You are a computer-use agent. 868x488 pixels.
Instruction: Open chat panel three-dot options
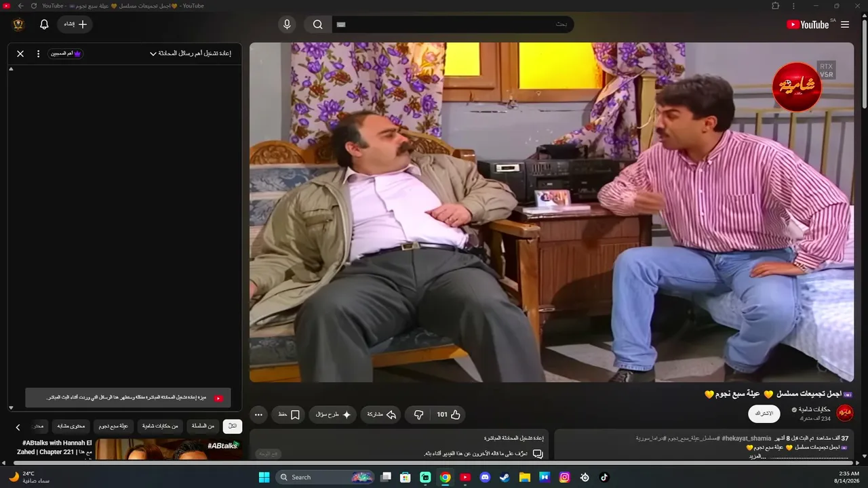(x=38, y=54)
